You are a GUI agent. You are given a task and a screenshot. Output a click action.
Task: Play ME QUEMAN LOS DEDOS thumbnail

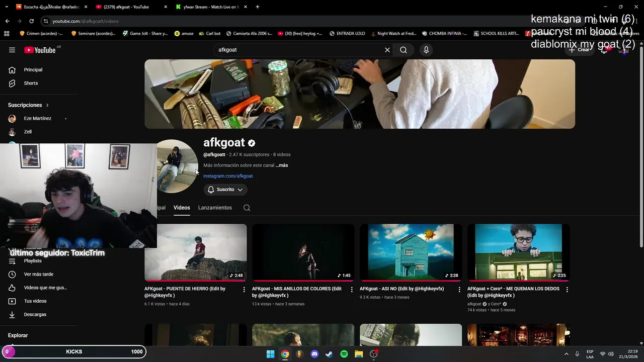point(518,252)
